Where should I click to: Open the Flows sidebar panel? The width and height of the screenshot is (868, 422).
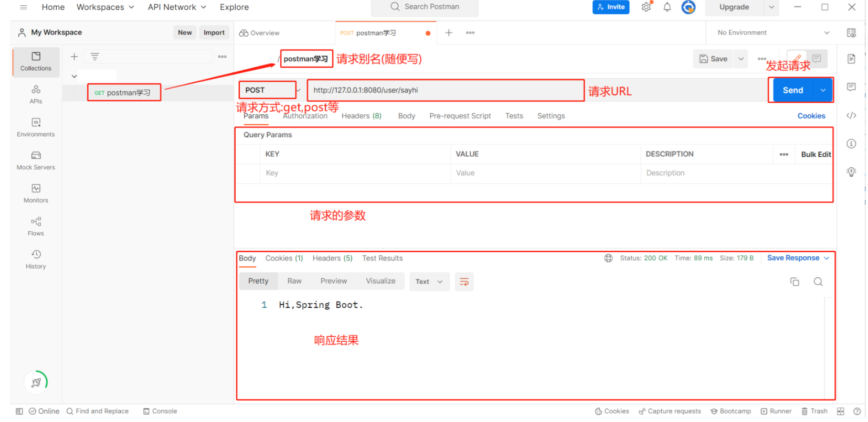36,227
